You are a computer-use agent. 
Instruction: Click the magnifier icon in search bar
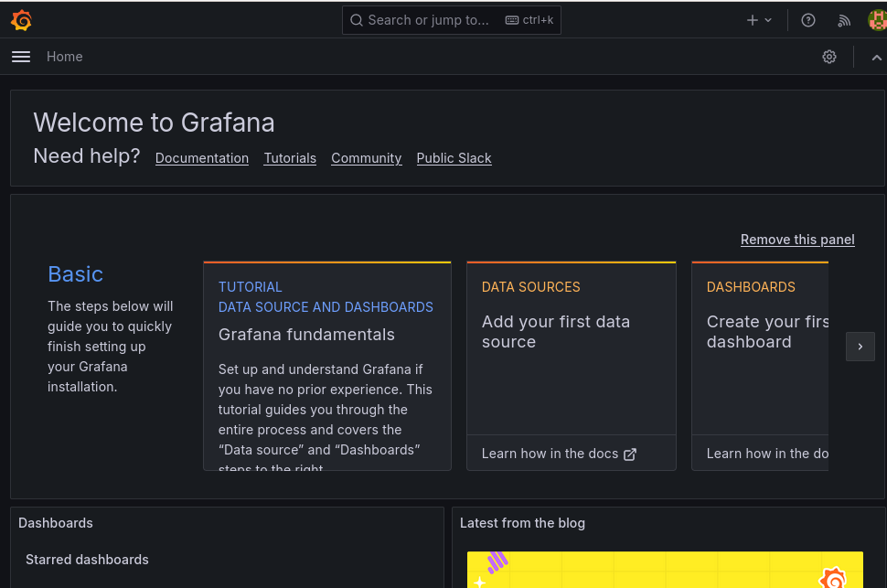pos(356,20)
